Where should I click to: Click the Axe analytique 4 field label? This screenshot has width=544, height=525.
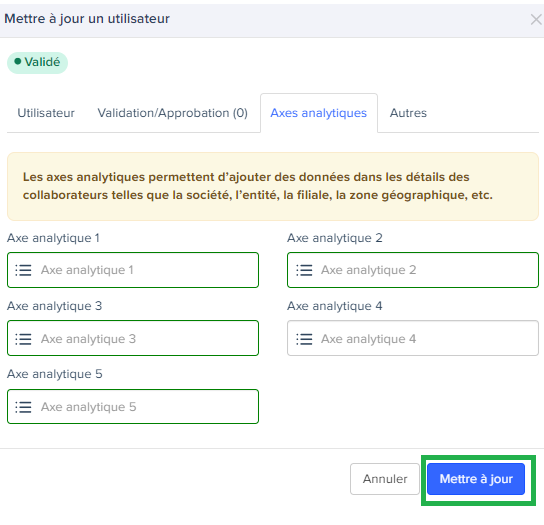click(x=334, y=306)
